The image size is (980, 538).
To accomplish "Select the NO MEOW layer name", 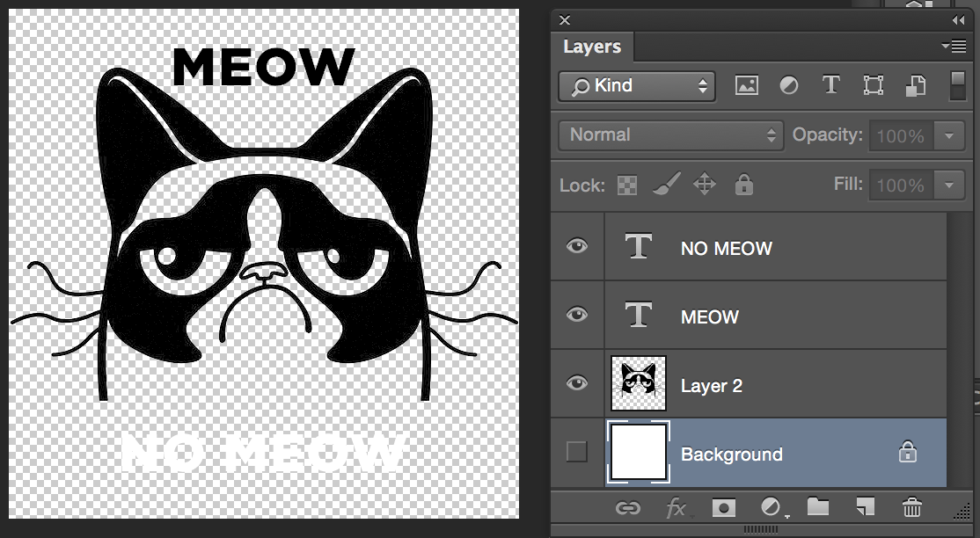I will (727, 248).
